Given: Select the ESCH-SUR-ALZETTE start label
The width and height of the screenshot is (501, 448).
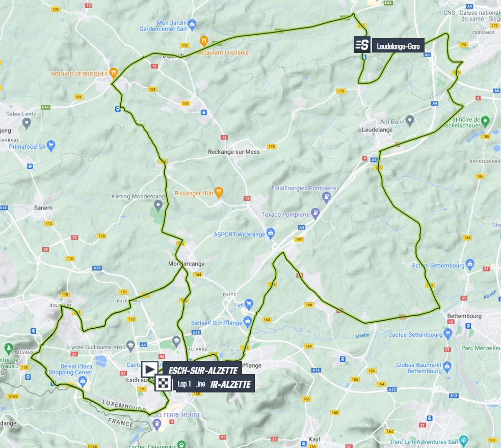Looking at the screenshot, I should (x=202, y=370).
